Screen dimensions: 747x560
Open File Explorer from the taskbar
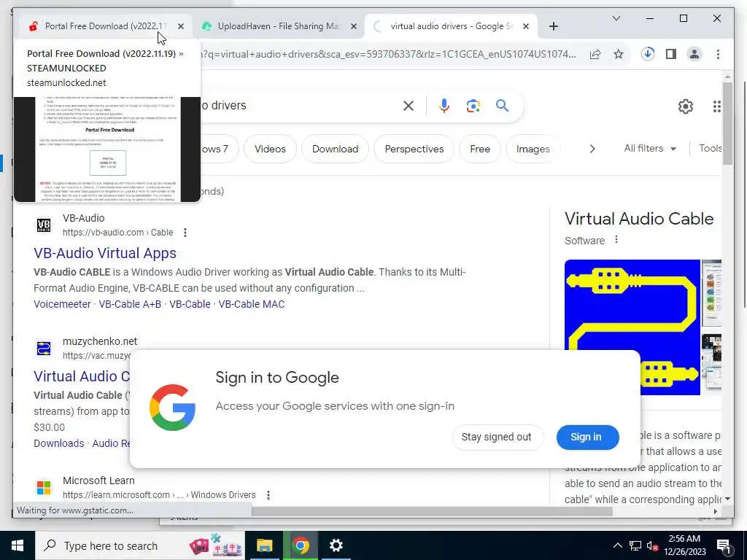[264, 545]
